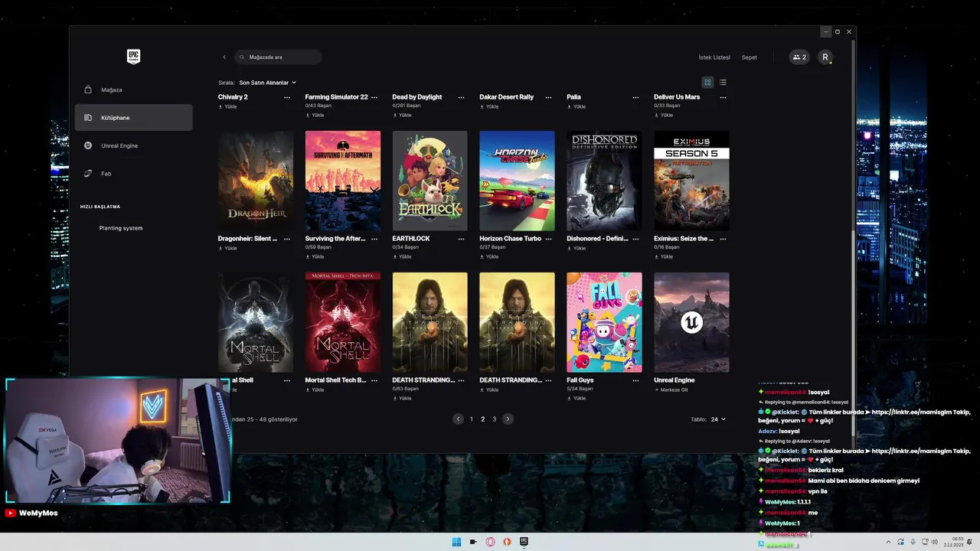Open İstek Listesi wishlist link
The height and width of the screenshot is (551, 980).
714,57
